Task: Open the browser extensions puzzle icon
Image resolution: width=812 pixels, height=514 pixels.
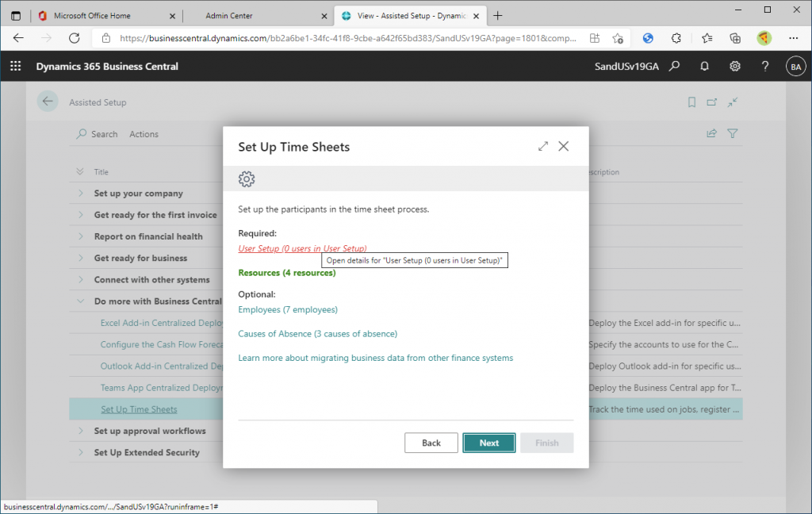Action: click(676, 38)
